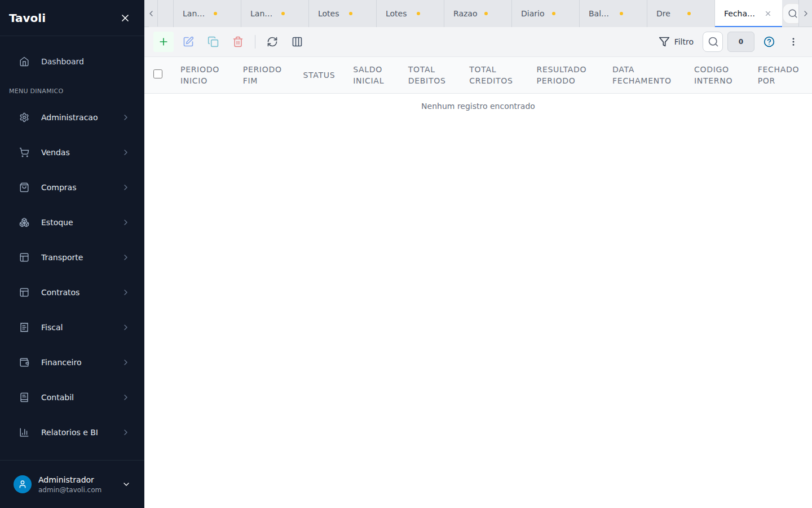The width and height of the screenshot is (812, 508).
Task: Switch to the Razao tab
Action: (478, 14)
